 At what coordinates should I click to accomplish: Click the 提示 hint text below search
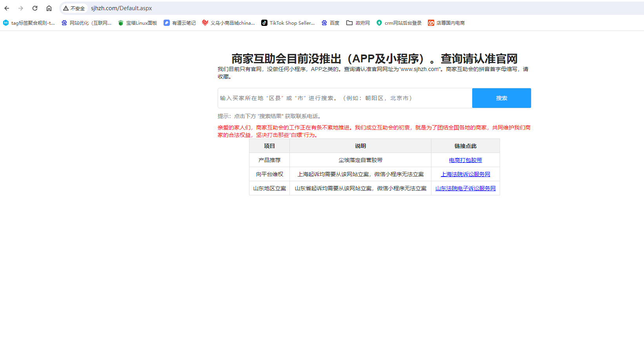tap(270, 116)
